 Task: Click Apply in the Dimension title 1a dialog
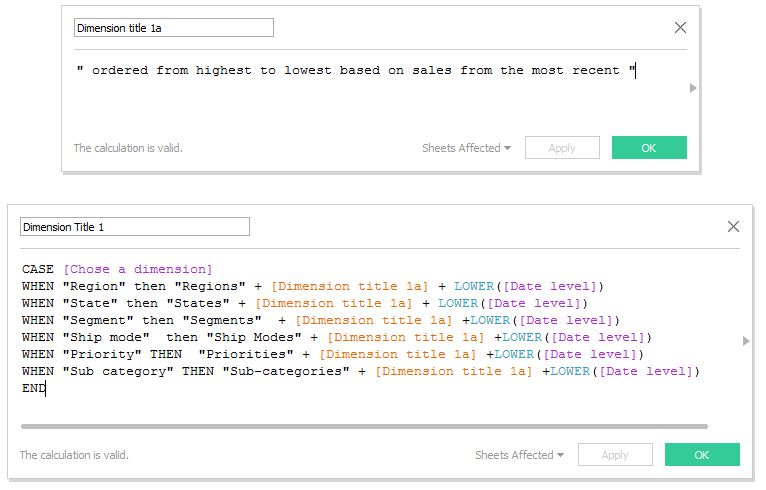[x=562, y=148]
